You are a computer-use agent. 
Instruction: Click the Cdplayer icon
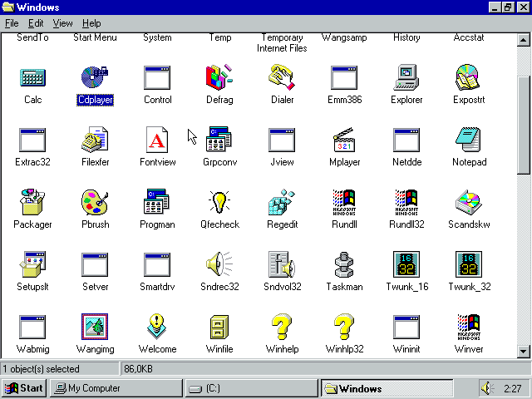coord(95,76)
